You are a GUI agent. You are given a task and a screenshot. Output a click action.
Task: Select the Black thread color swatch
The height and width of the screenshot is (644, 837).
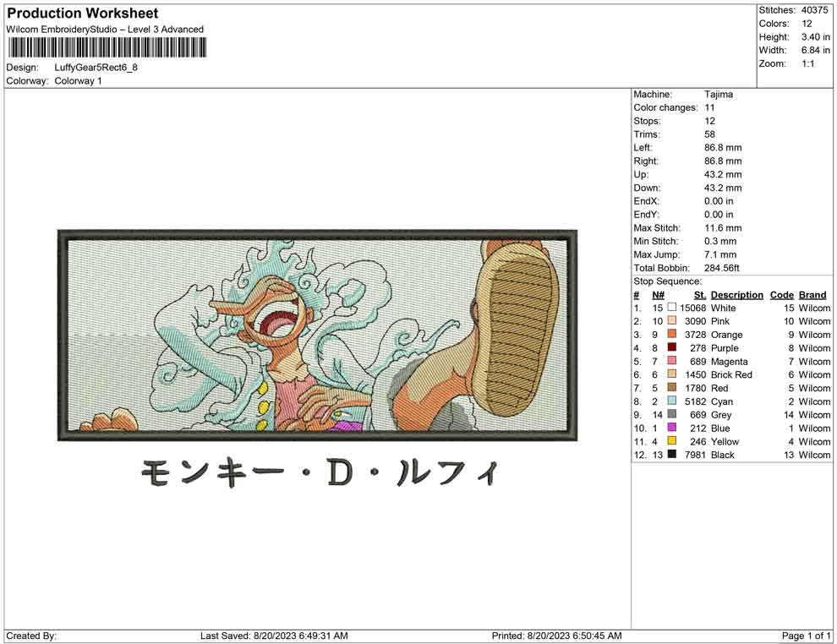tap(671, 454)
